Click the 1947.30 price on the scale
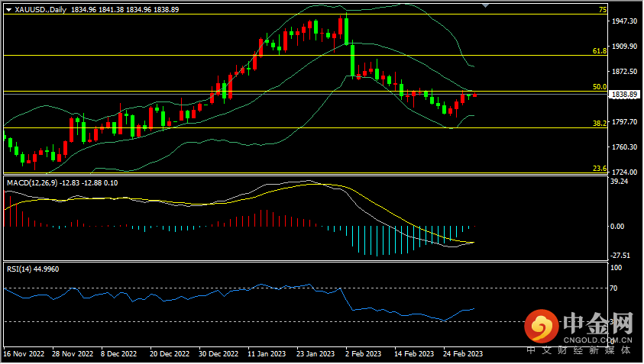The image size is (644, 364). tap(625, 22)
